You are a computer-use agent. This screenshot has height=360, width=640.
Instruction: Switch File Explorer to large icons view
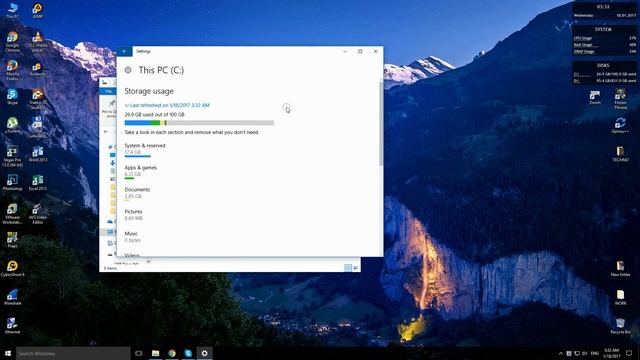(x=356, y=268)
